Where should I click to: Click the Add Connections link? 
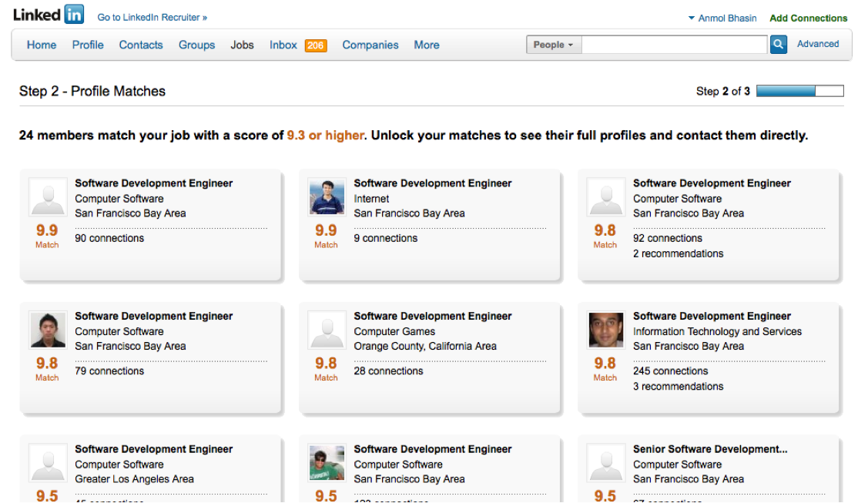(x=808, y=18)
